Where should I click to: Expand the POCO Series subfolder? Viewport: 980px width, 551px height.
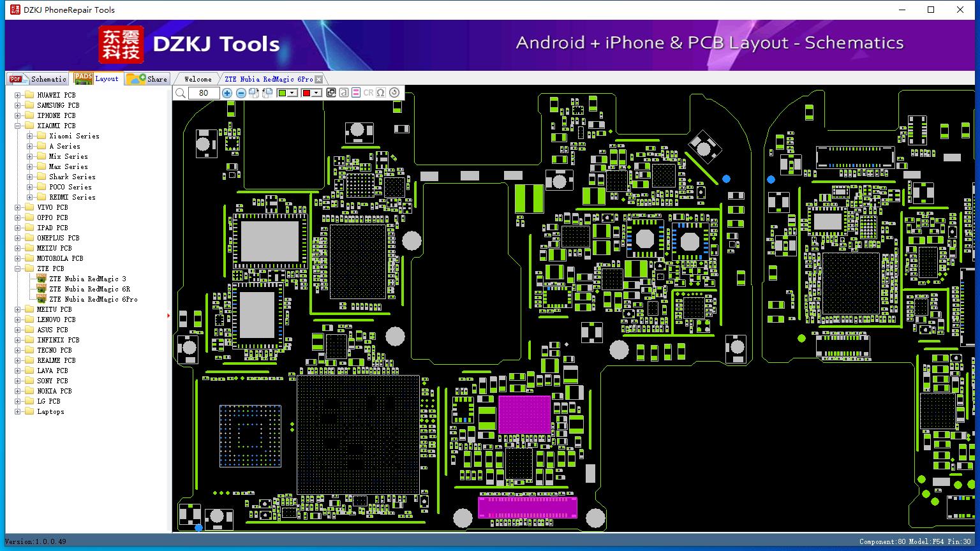coord(30,187)
